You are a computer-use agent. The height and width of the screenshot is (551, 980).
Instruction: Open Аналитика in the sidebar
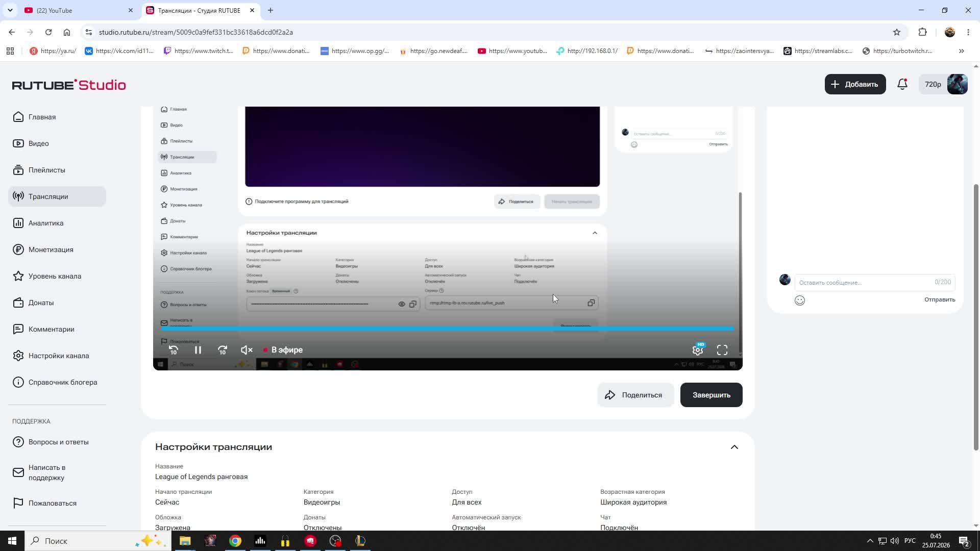click(x=57, y=223)
